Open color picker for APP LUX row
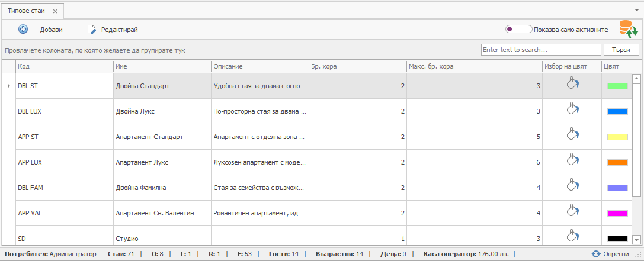This screenshot has width=644, height=261. coord(572,160)
